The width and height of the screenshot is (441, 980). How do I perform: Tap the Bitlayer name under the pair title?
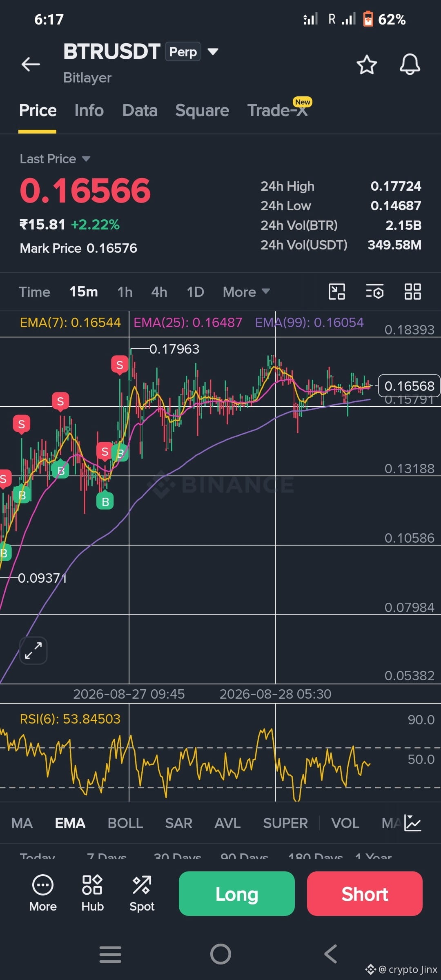[x=87, y=78]
